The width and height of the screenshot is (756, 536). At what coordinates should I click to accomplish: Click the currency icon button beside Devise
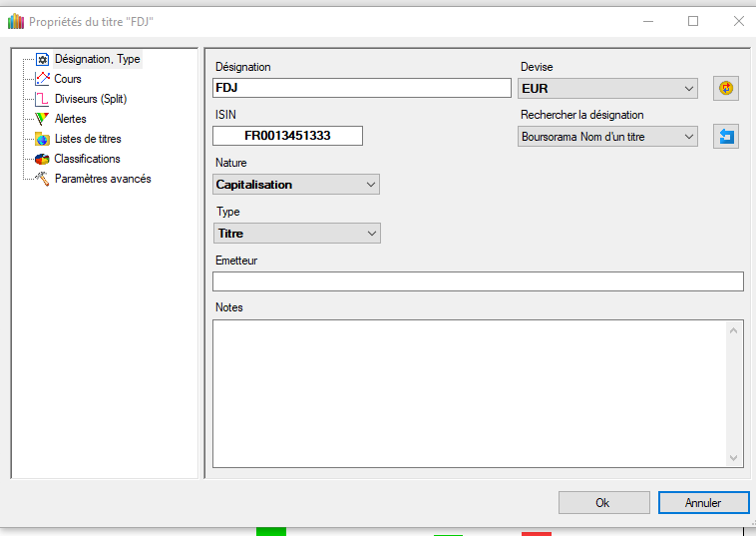pos(726,88)
